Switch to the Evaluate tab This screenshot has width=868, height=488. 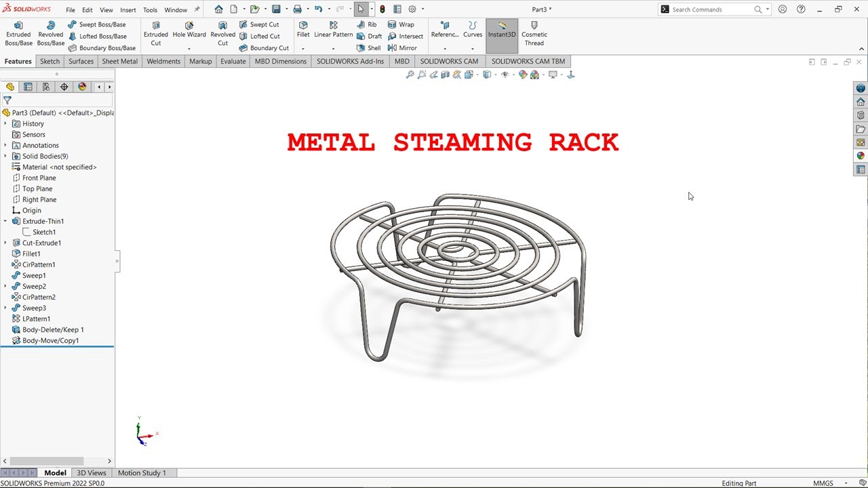(x=233, y=61)
